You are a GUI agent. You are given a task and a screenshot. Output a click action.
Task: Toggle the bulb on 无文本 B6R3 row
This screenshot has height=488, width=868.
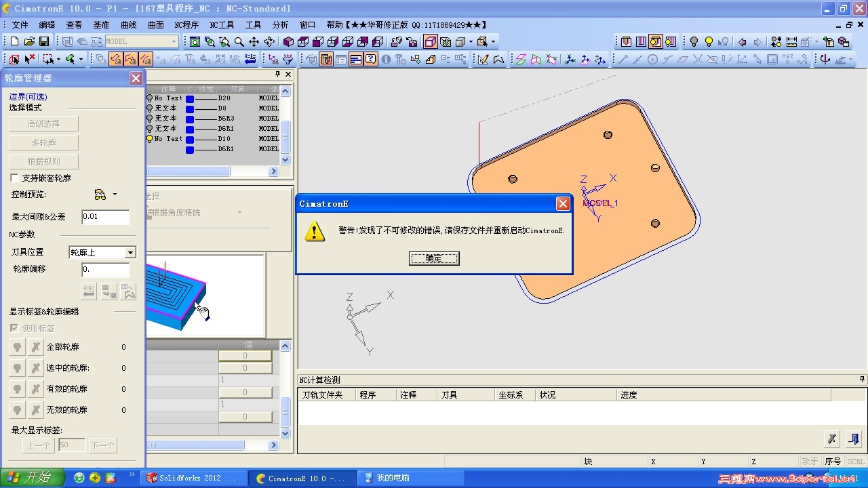(150, 119)
